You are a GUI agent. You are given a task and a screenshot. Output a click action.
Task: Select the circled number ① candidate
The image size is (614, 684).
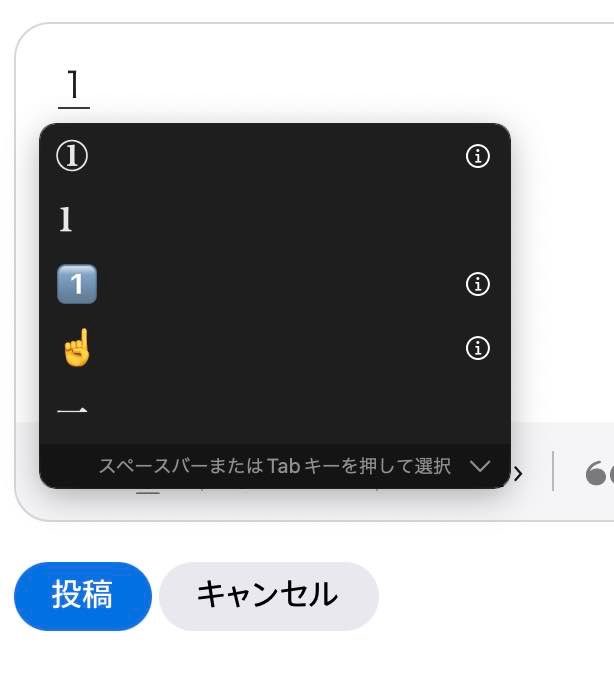click(72, 156)
